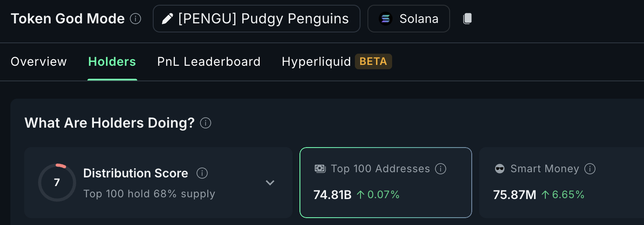This screenshot has width=644, height=225.
Task: Click the Top 100 Addresses money icon
Action: (x=320, y=169)
